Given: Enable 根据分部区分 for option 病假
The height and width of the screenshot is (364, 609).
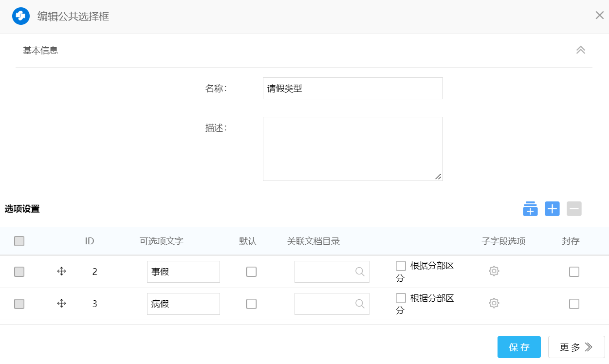Looking at the screenshot, I should (x=401, y=298).
